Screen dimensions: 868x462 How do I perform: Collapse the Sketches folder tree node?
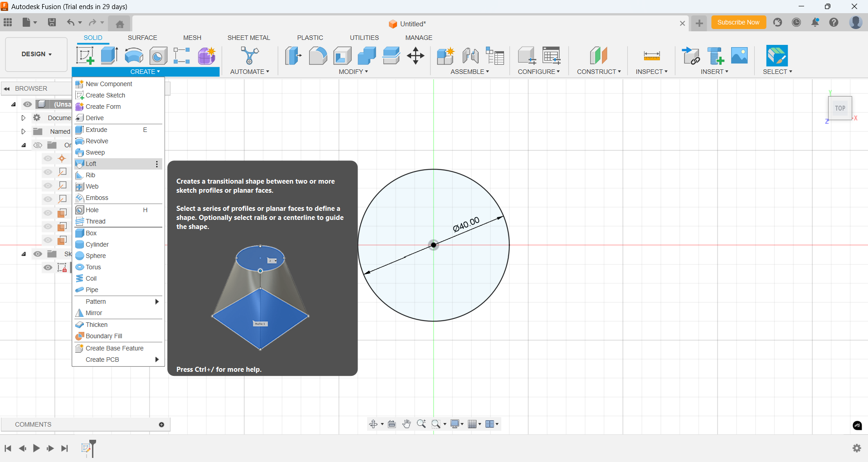click(24, 254)
